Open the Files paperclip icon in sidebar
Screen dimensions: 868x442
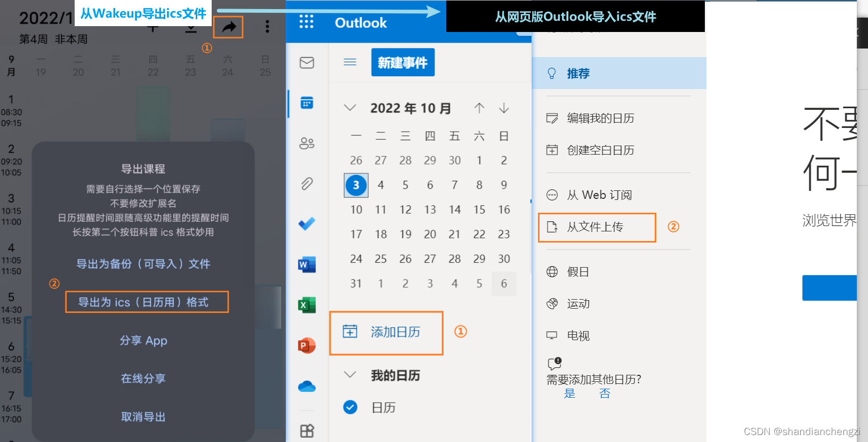[x=307, y=184]
